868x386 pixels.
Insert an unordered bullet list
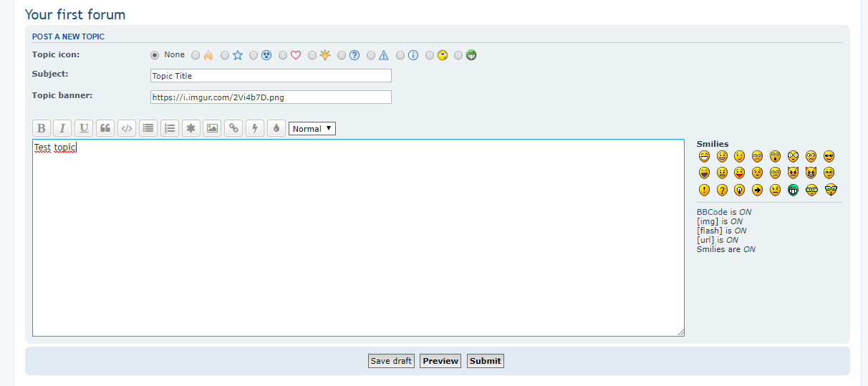(x=148, y=128)
